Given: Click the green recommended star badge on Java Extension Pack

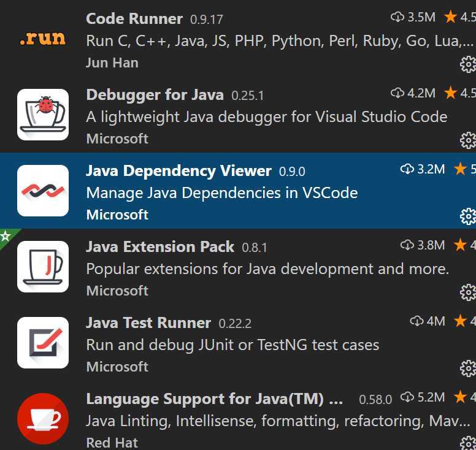Looking at the screenshot, I should [6, 236].
